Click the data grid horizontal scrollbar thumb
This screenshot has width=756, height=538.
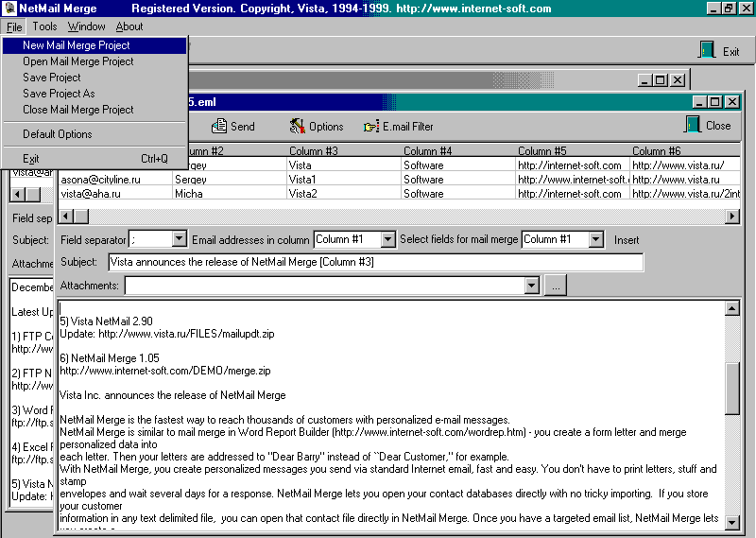(81, 217)
